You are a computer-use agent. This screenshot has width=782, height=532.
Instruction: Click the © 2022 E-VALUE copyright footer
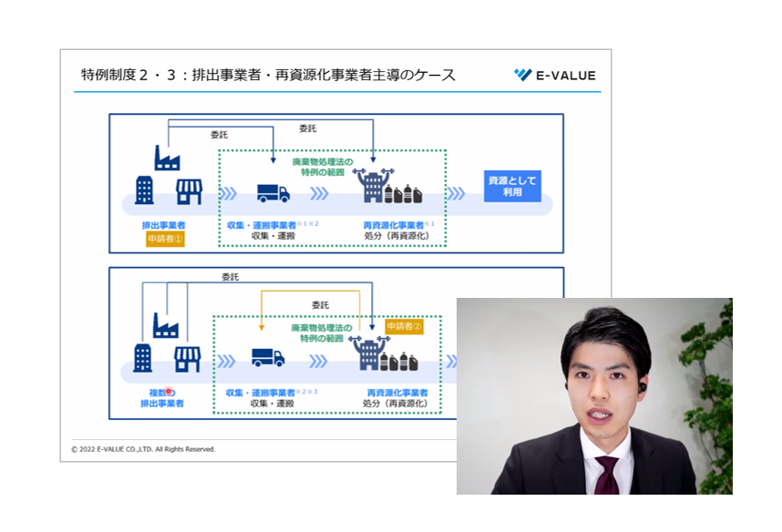click(143, 449)
